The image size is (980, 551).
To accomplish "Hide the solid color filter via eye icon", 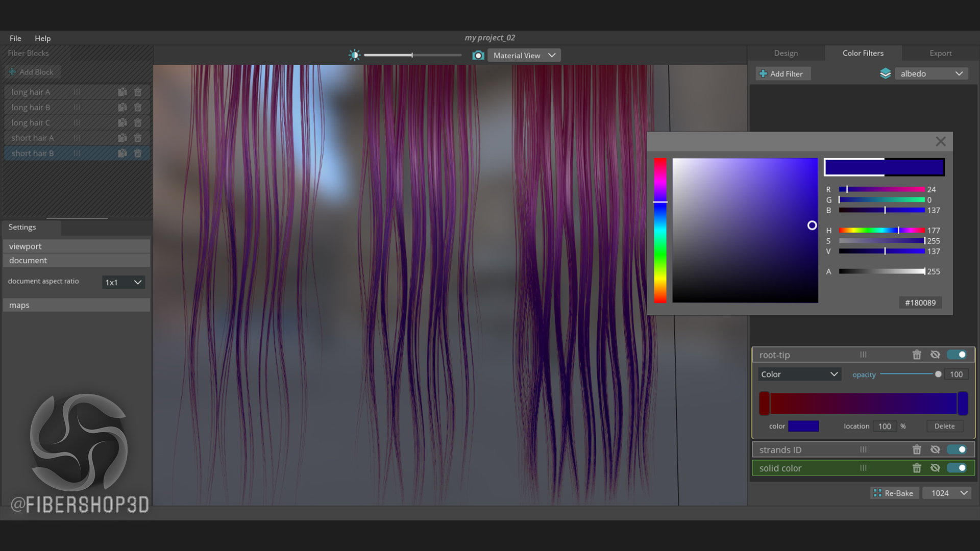I will (935, 468).
